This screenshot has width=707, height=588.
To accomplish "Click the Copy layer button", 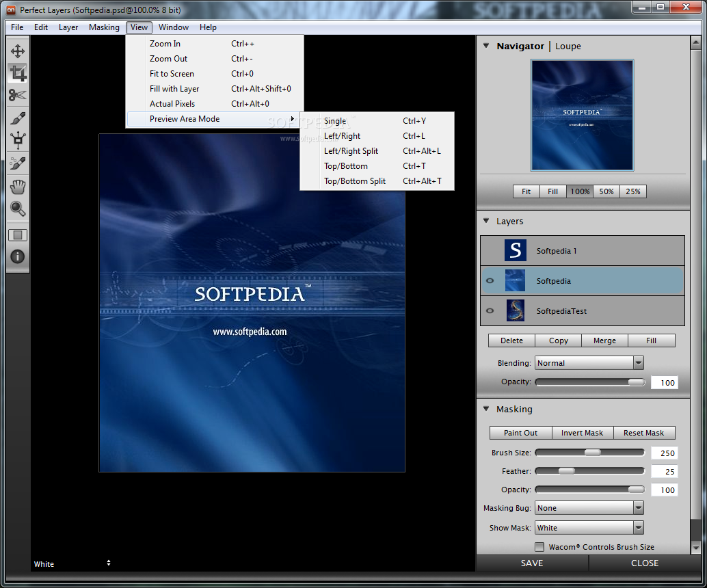I will tap(559, 340).
